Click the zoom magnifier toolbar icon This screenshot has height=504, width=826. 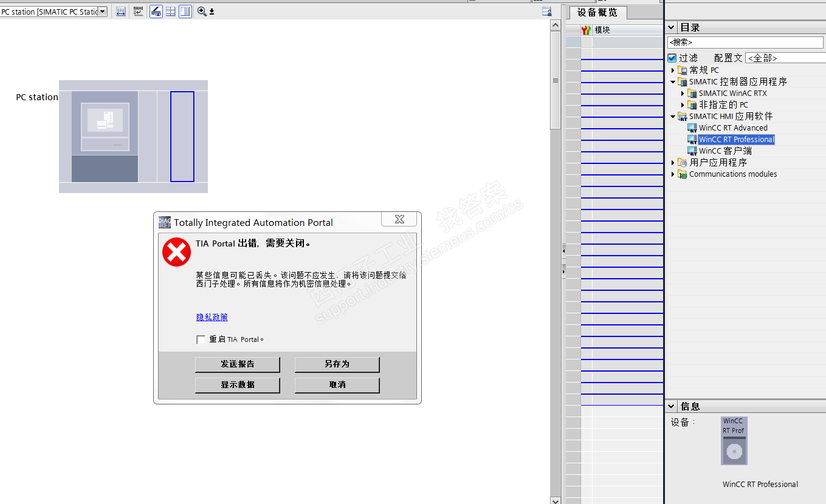202,12
